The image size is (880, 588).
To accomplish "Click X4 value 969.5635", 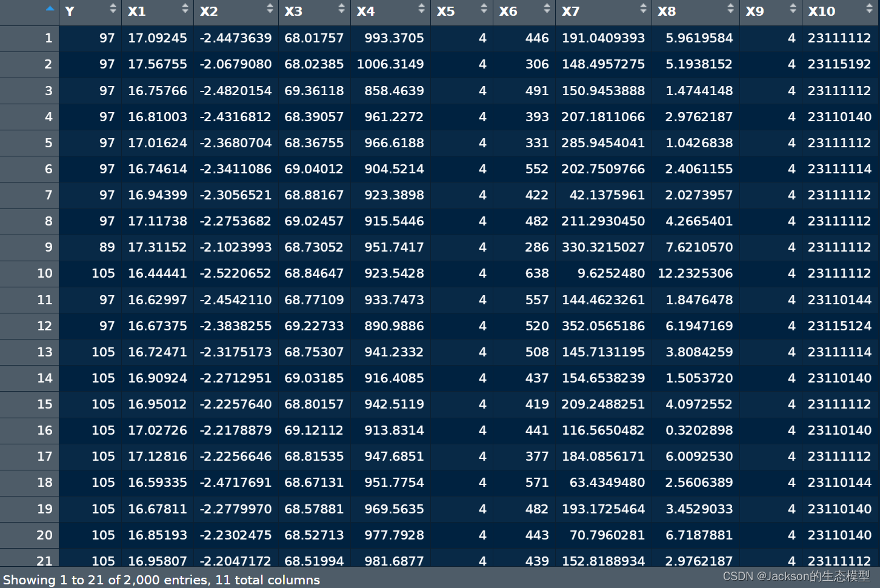I will [x=394, y=509].
